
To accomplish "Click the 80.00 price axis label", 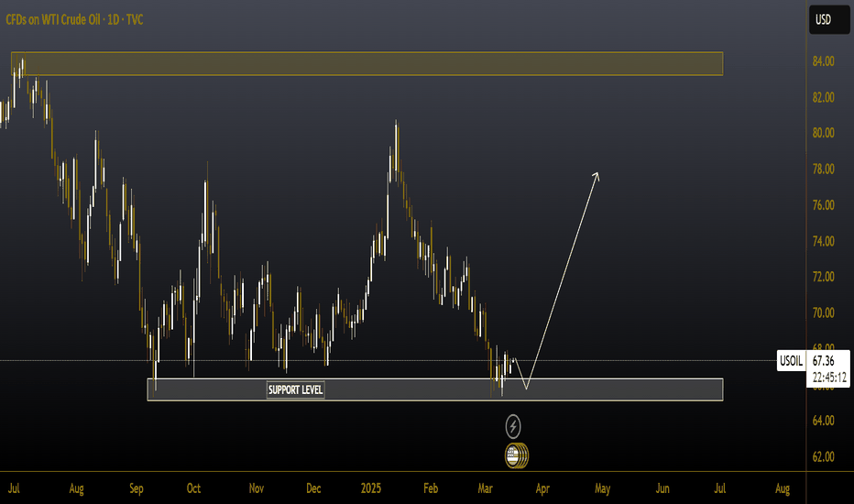I will (x=823, y=133).
